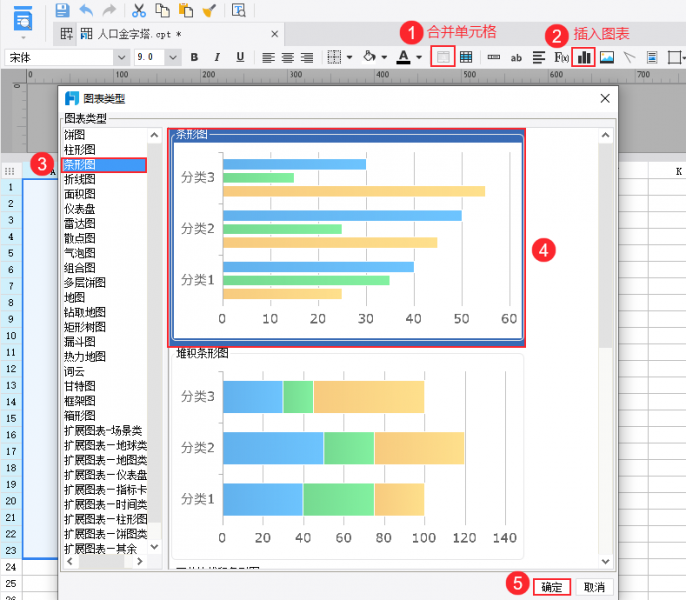
Task: Toggle underline formatting
Action: (240, 57)
